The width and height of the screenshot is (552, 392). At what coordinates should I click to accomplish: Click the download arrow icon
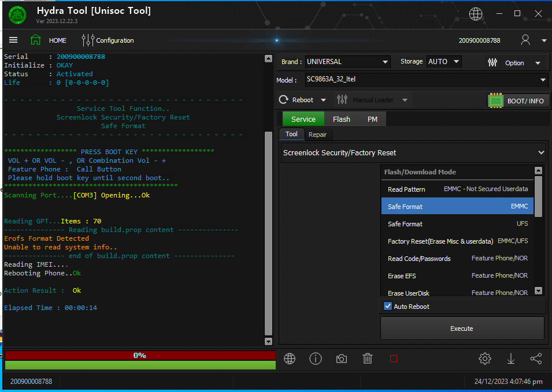click(x=511, y=359)
